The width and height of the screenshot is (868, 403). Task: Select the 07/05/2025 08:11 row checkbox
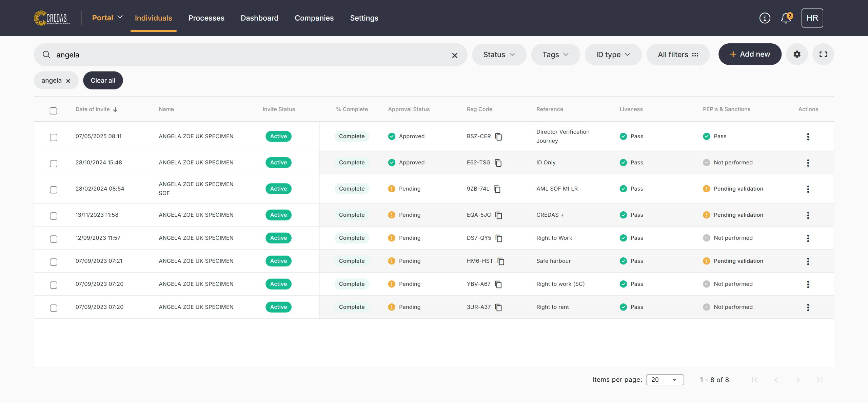53,137
